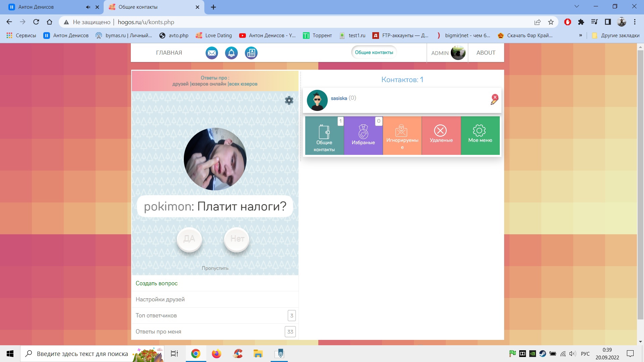Answer ДА to the question
Viewport: 644px width, 362px height.
[x=189, y=239]
